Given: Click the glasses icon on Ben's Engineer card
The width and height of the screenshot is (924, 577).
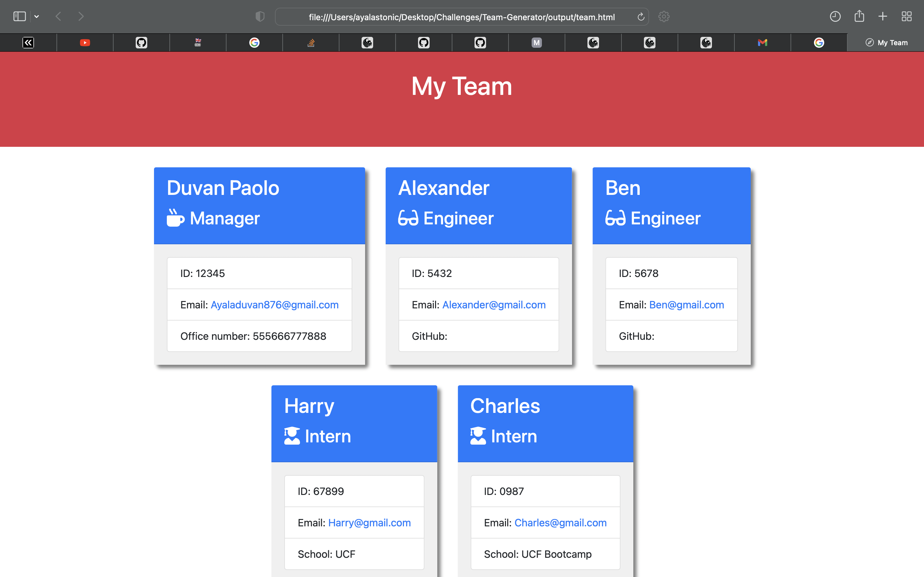Looking at the screenshot, I should pyautogui.click(x=615, y=218).
